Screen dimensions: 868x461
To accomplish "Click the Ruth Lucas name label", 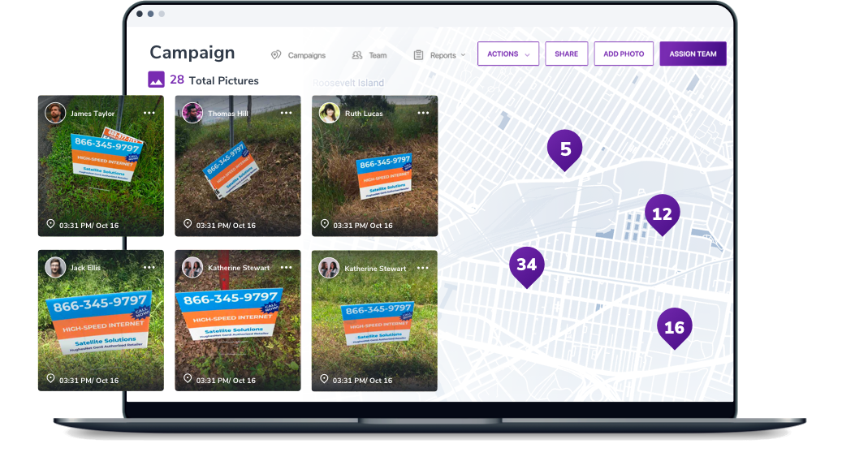I will (x=364, y=114).
